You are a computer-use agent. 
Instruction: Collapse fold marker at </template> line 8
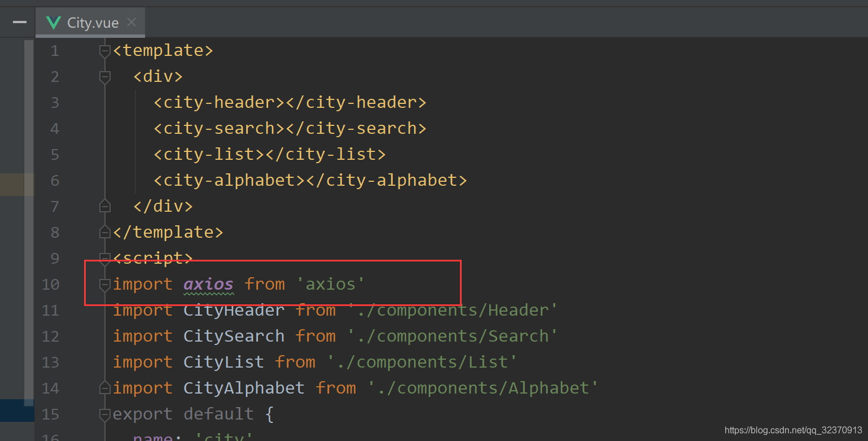[104, 232]
